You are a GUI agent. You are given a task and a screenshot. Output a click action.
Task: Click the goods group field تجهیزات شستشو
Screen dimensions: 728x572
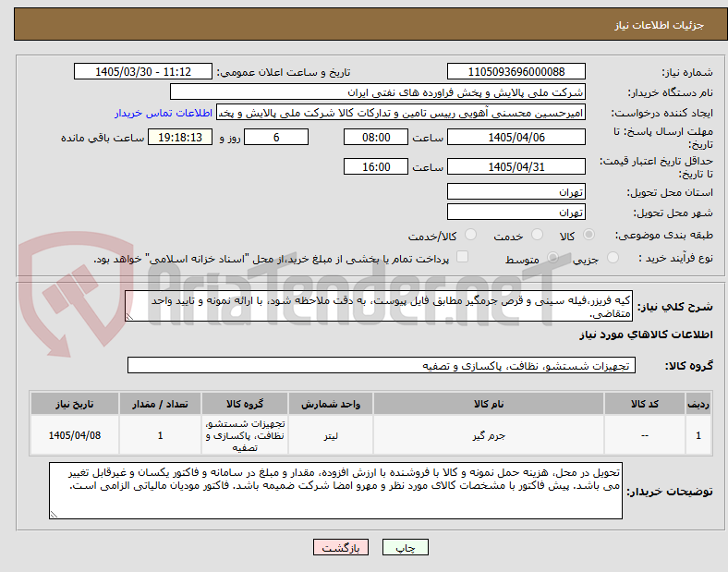click(x=382, y=365)
